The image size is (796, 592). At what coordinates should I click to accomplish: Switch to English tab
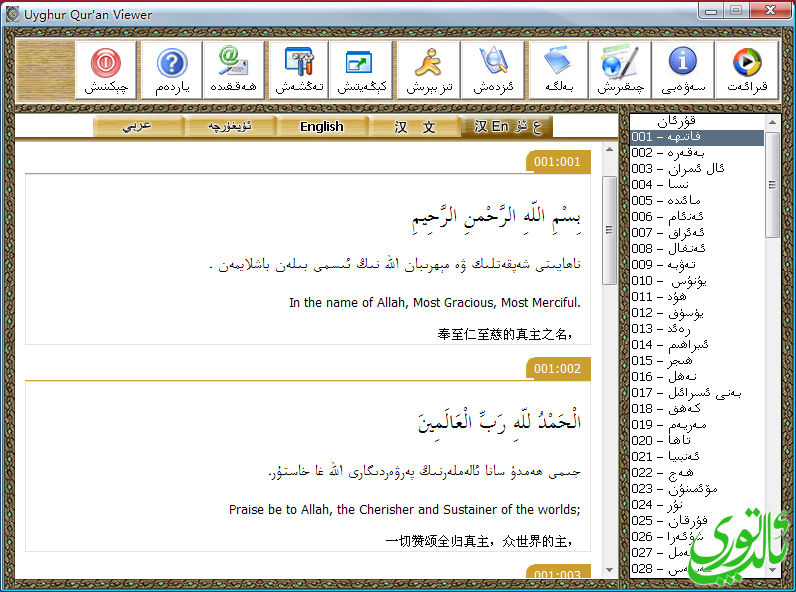[322, 126]
